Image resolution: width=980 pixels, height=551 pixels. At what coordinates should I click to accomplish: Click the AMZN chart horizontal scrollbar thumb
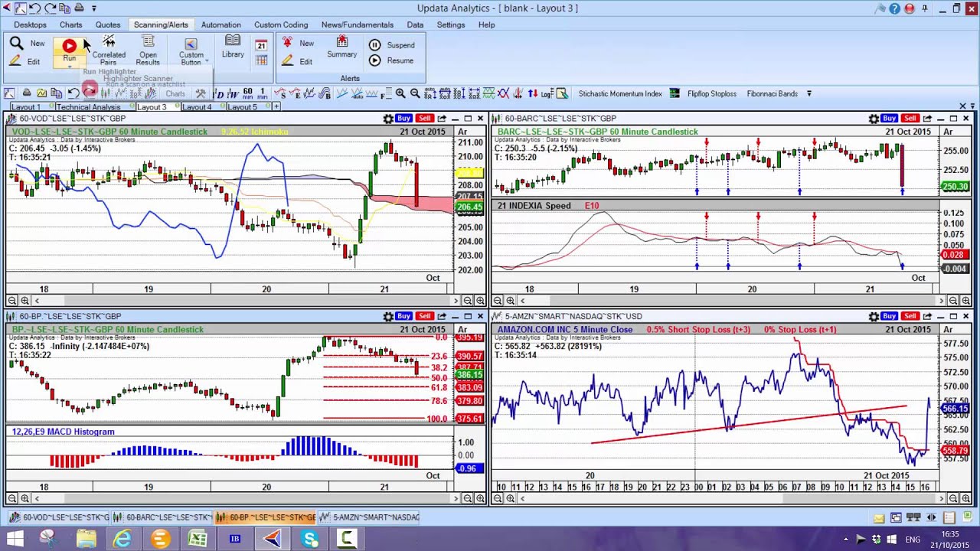click(x=859, y=498)
